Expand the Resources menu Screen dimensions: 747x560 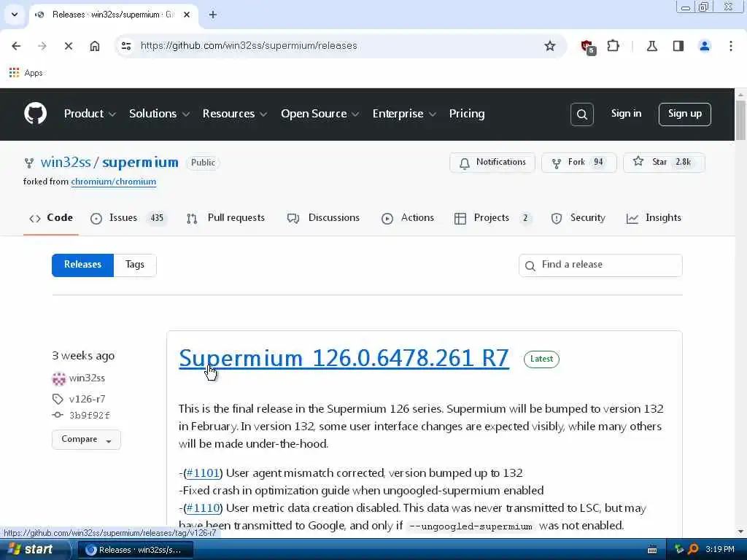[234, 114]
